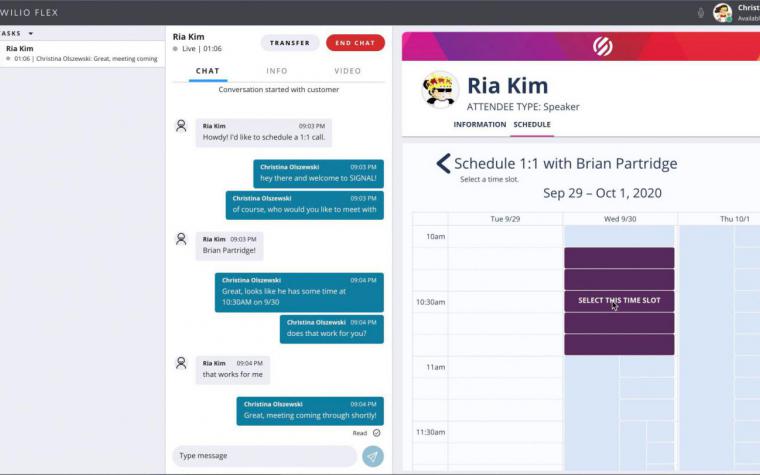This screenshot has height=475, width=760.
Task: Select the SCHEDULE tab in profile
Action: pos(532,125)
